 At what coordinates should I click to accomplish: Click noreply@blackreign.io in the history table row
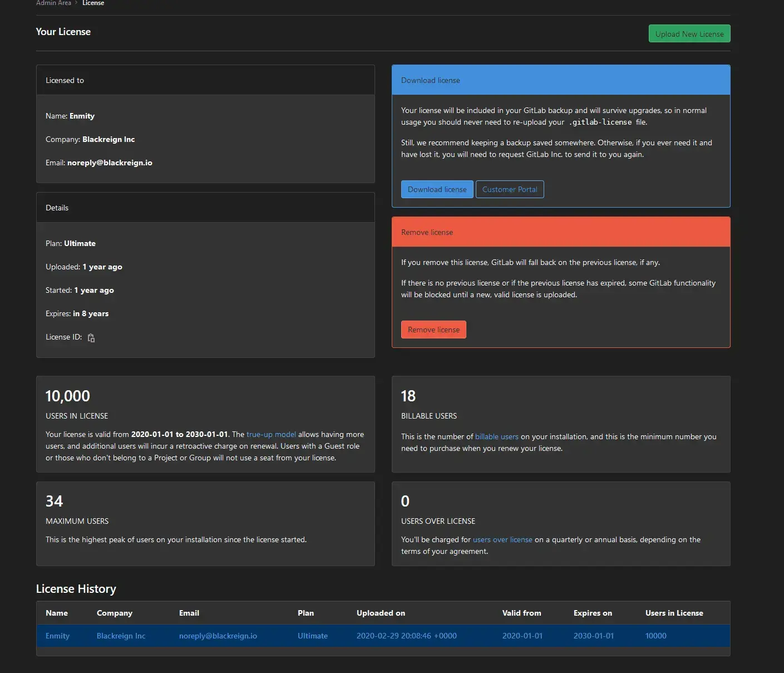click(x=218, y=636)
